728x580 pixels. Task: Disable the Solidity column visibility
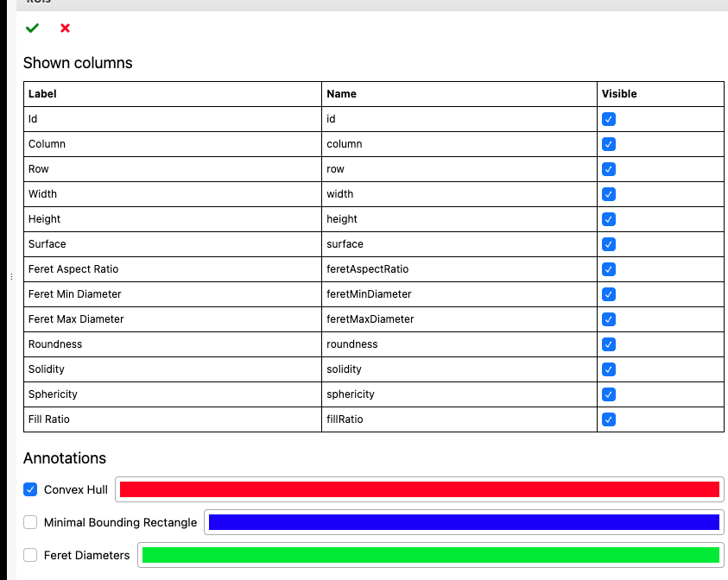(609, 369)
